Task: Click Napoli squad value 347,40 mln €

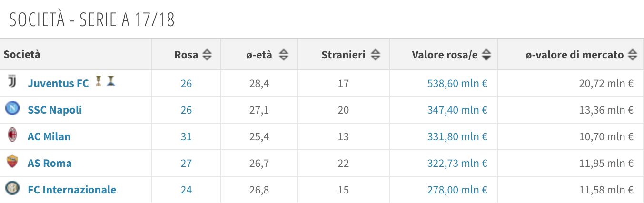Action: coord(457,110)
